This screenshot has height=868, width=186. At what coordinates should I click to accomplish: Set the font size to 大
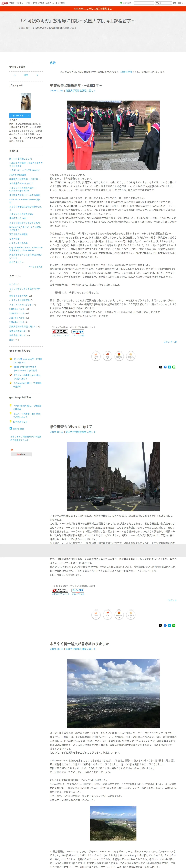(x=37, y=75)
